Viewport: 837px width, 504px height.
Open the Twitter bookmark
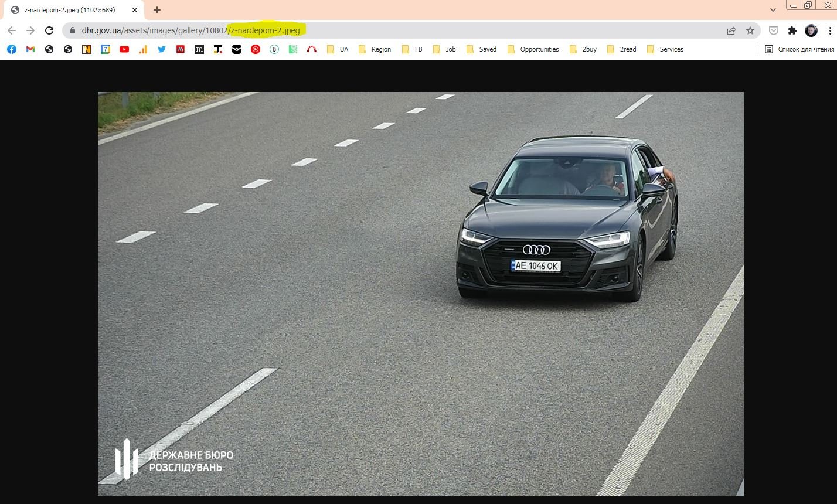[162, 49]
